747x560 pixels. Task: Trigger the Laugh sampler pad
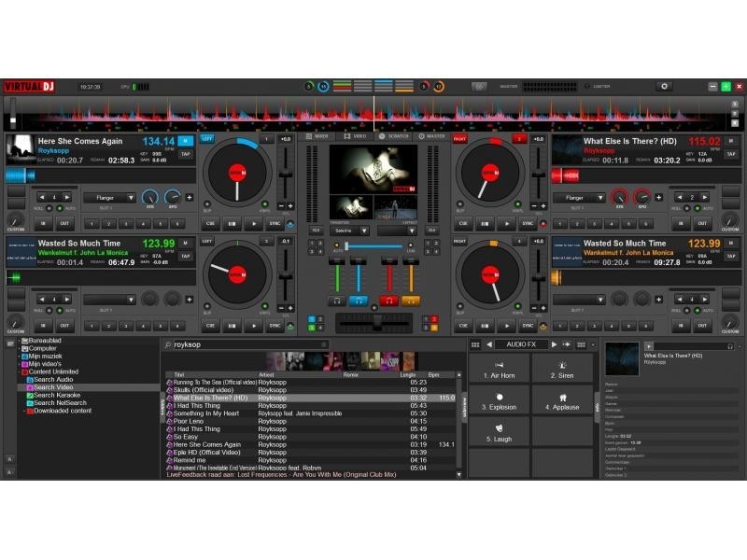click(500, 432)
